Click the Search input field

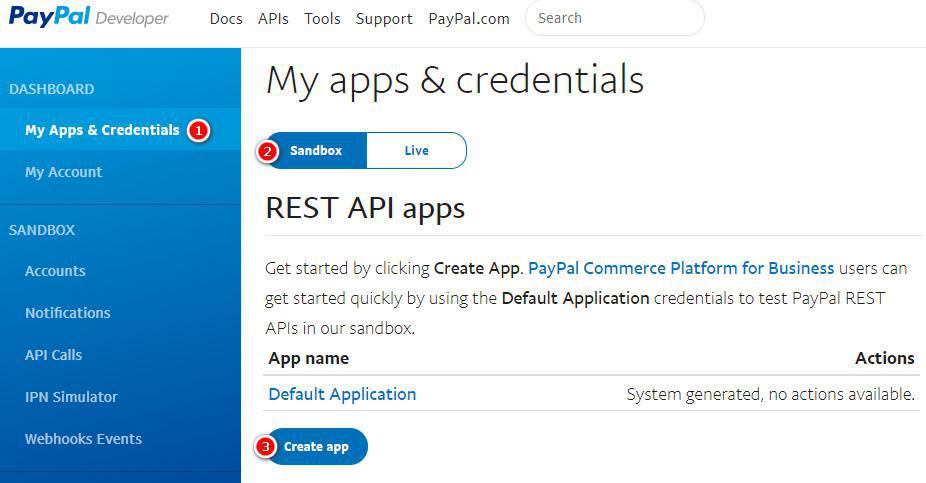click(x=614, y=18)
